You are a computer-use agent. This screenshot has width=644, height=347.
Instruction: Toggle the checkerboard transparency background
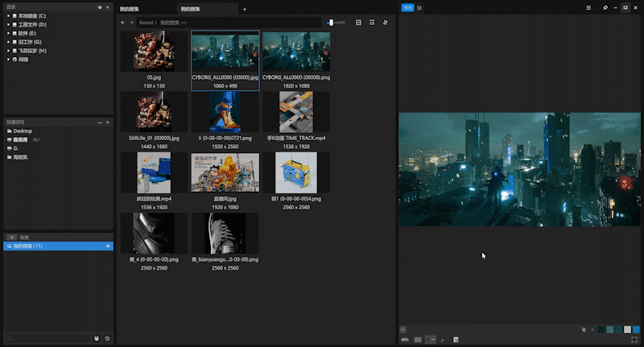(x=418, y=340)
